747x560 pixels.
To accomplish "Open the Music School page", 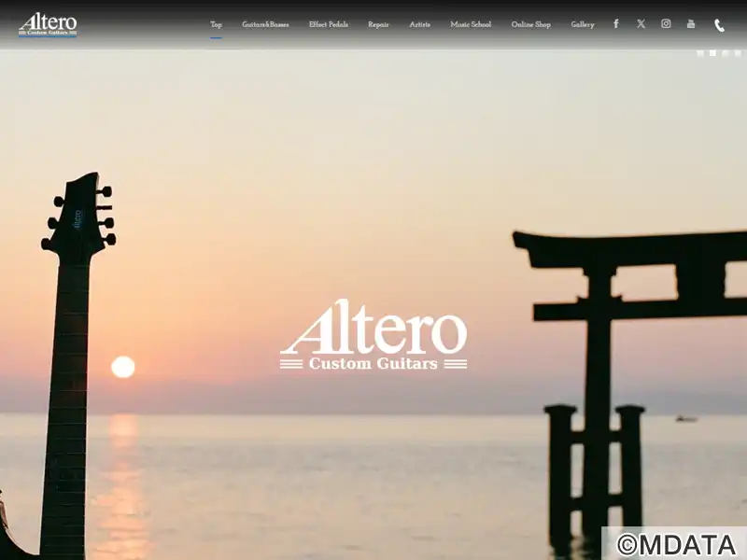I will (x=471, y=24).
